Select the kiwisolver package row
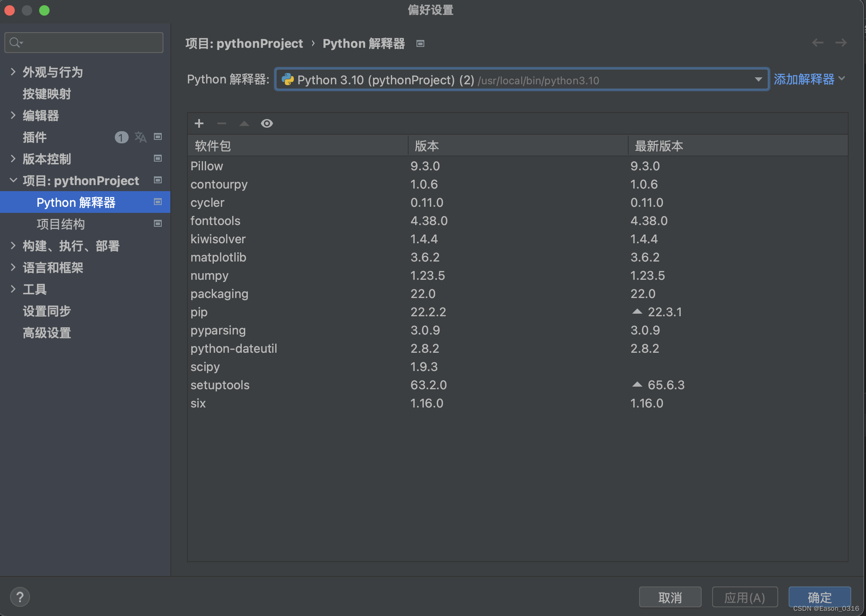This screenshot has width=866, height=616. click(517, 239)
